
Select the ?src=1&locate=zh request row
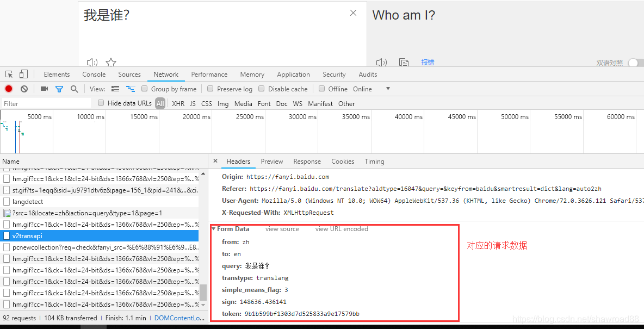(x=100, y=213)
